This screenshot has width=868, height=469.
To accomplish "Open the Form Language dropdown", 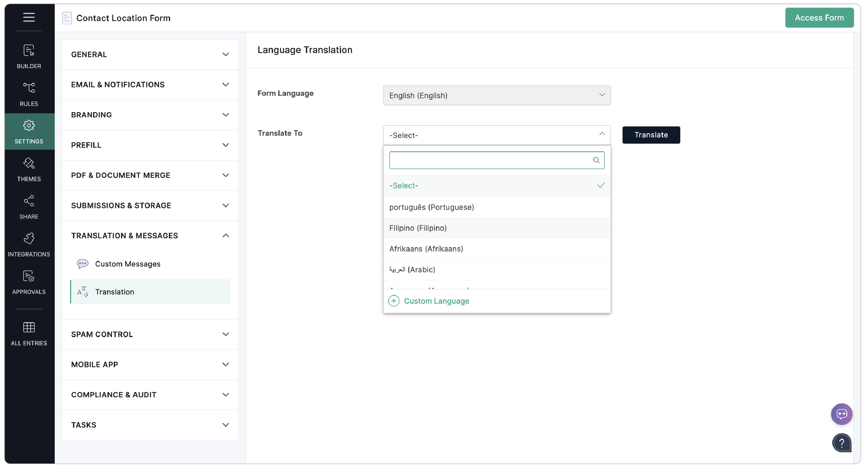I will (x=497, y=95).
